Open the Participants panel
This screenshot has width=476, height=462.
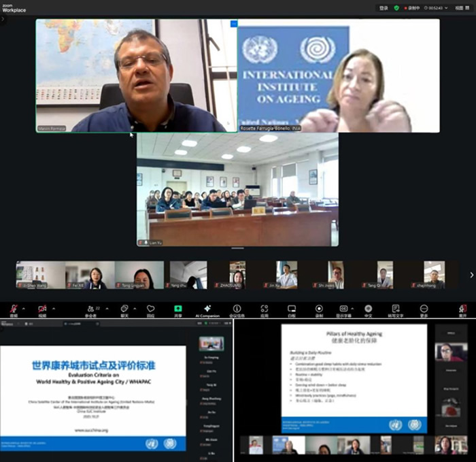pos(90,309)
